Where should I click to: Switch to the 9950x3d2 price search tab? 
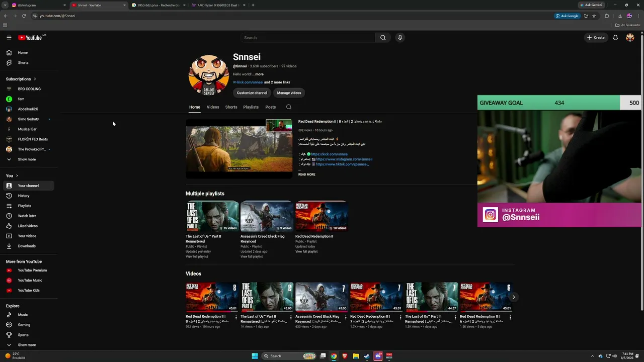158,5
